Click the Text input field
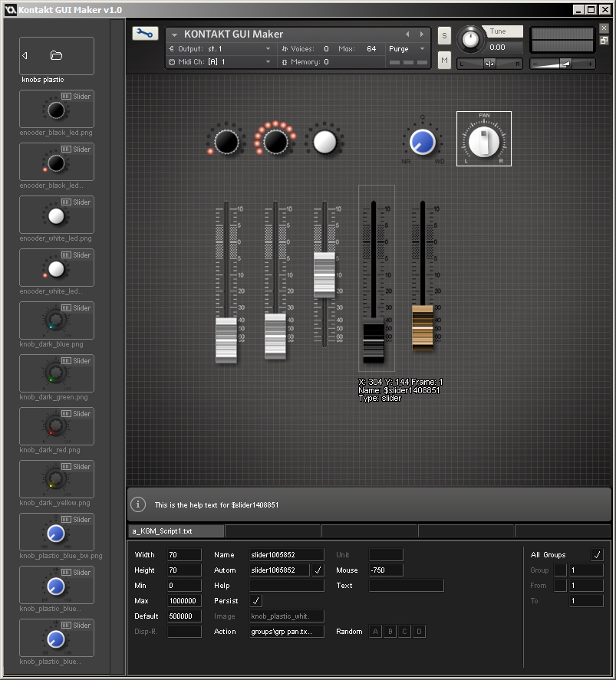 coord(407,586)
